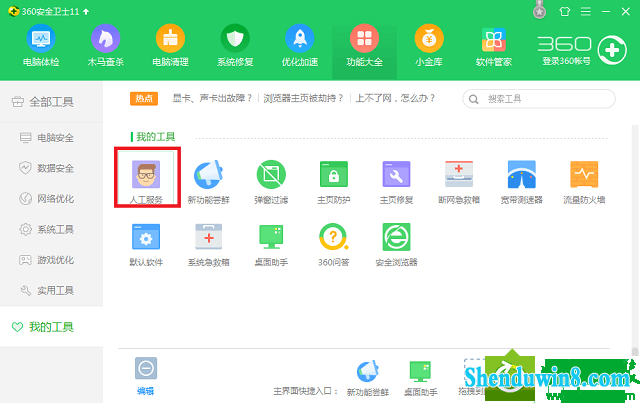Launch 系统急救箱 tool

coord(208,244)
